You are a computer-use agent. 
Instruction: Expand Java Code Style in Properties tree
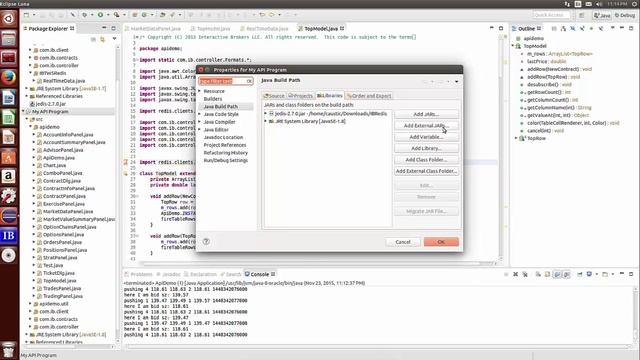[200, 114]
